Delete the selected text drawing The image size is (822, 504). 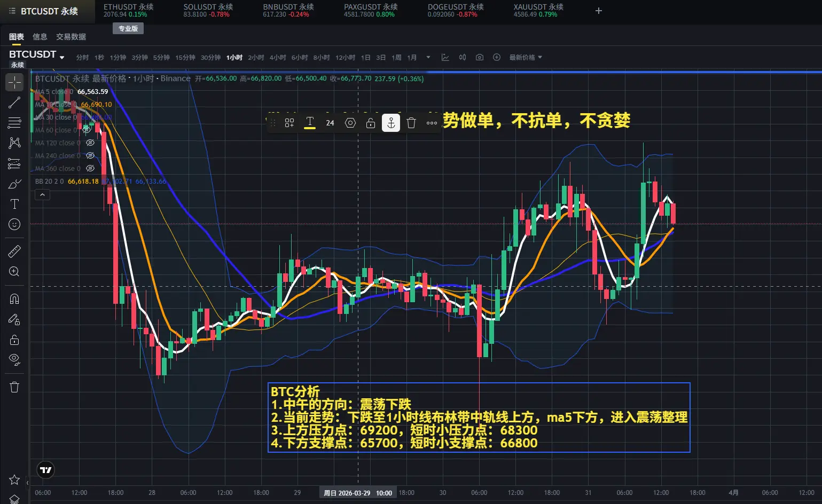[411, 123]
